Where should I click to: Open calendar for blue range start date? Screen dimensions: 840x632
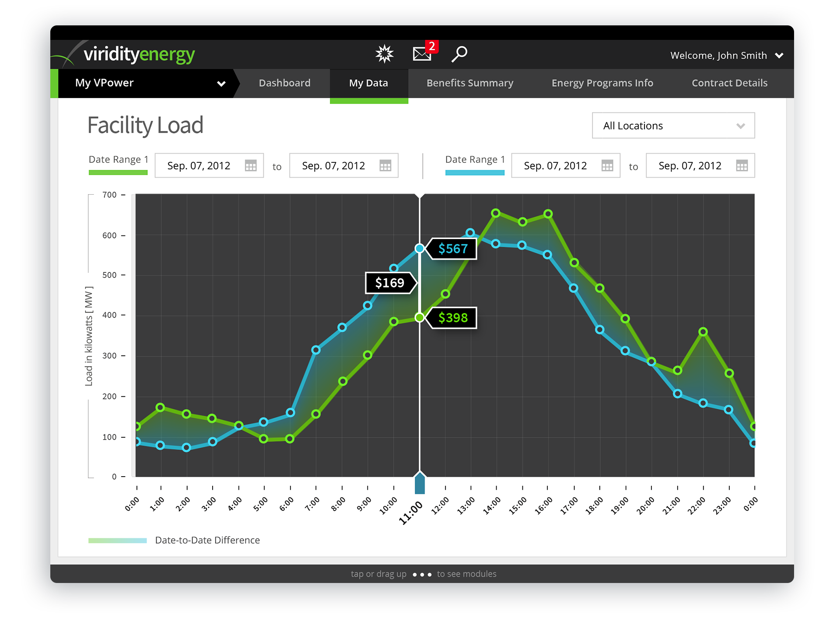tap(607, 166)
